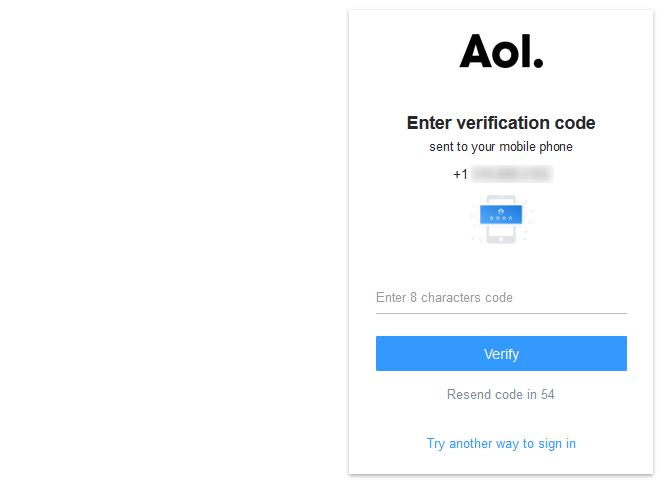
Task: Click the letter o in the Aol logo
Action: pos(508,54)
